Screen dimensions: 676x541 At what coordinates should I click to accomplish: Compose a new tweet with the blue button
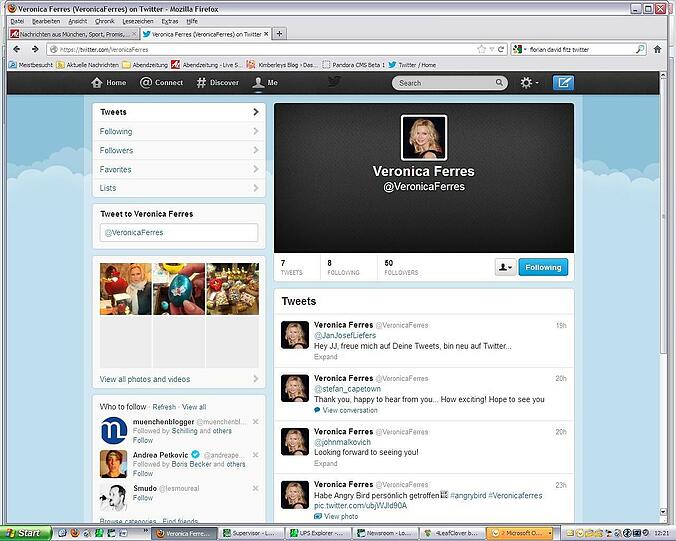(563, 83)
